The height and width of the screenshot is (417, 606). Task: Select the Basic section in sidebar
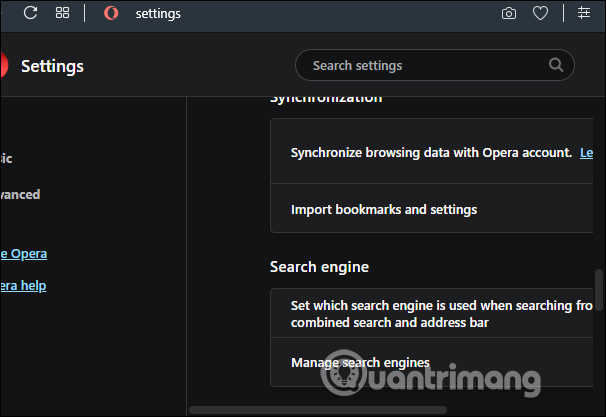7,158
